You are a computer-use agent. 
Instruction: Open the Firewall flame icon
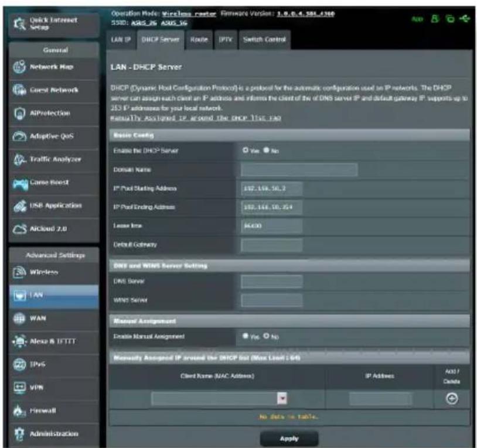pyautogui.click(x=19, y=411)
